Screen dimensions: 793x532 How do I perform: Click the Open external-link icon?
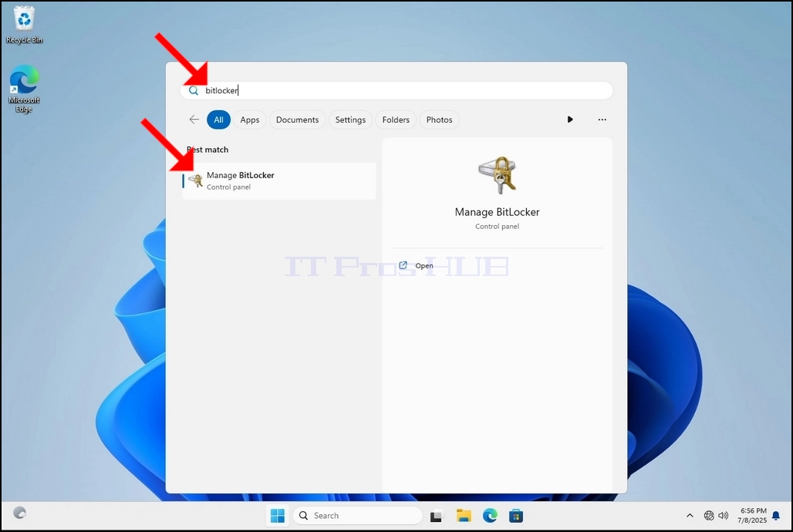(403, 265)
